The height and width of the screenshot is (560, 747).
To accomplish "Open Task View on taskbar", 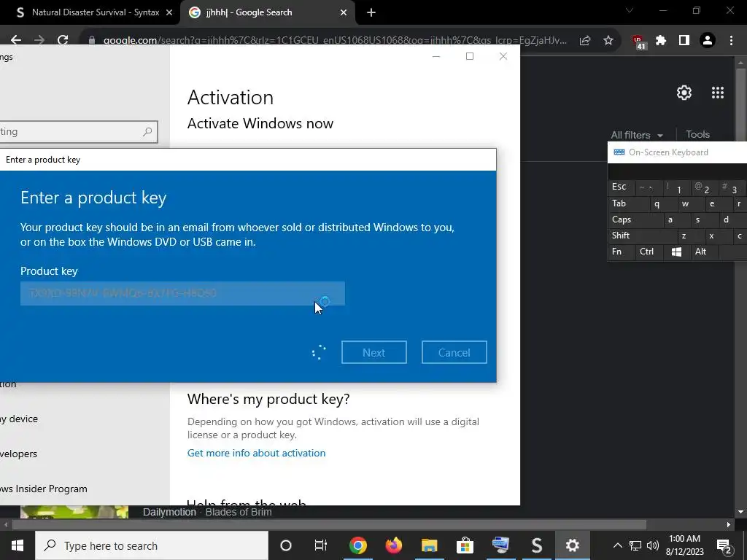I will click(321, 545).
